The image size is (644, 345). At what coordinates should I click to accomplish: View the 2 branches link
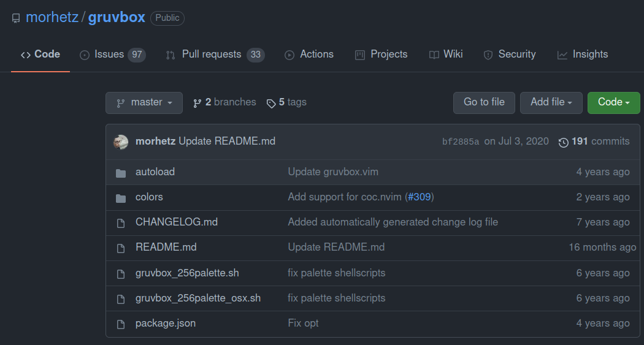[224, 102]
